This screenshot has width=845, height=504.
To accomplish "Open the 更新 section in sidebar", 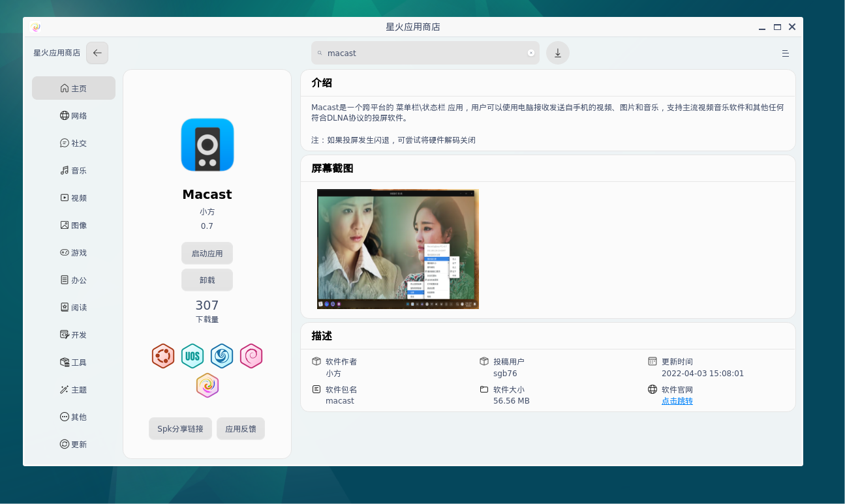I will click(74, 445).
